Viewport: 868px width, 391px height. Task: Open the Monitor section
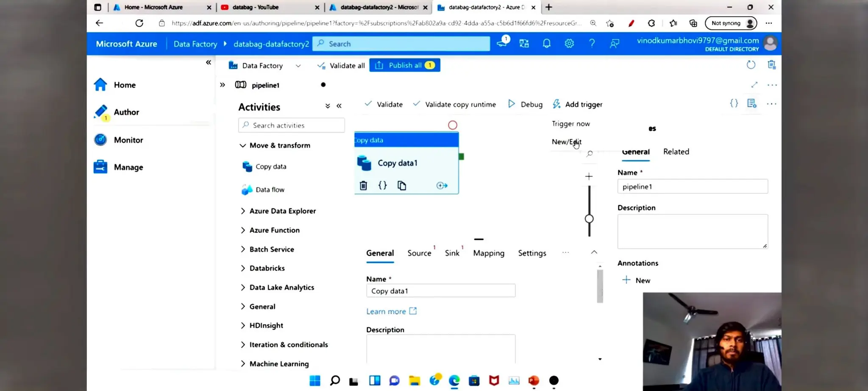pyautogui.click(x=118, y=140)
